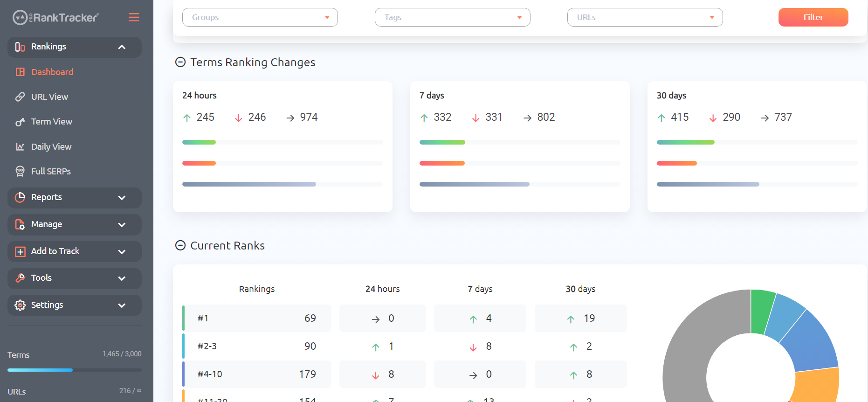Click the orange Filter button
Image resolution: width=868 pixels, height=402 pixels.
(x=813, y=17)
